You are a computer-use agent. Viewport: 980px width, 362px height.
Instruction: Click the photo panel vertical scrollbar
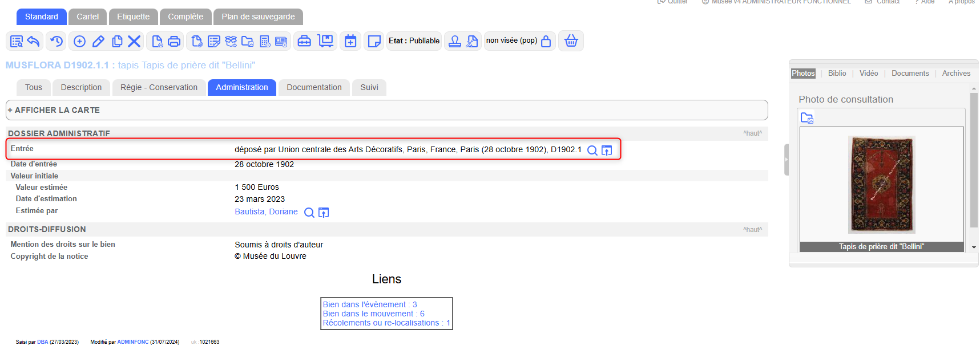click(x=974, y=160)
